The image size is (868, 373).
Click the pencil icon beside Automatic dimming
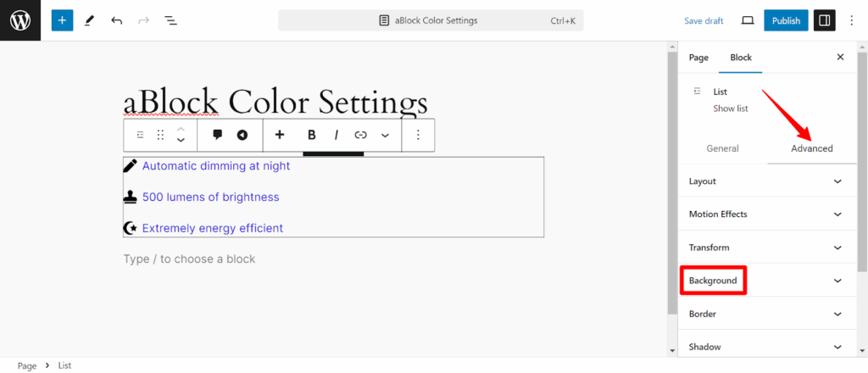[130, 165]
